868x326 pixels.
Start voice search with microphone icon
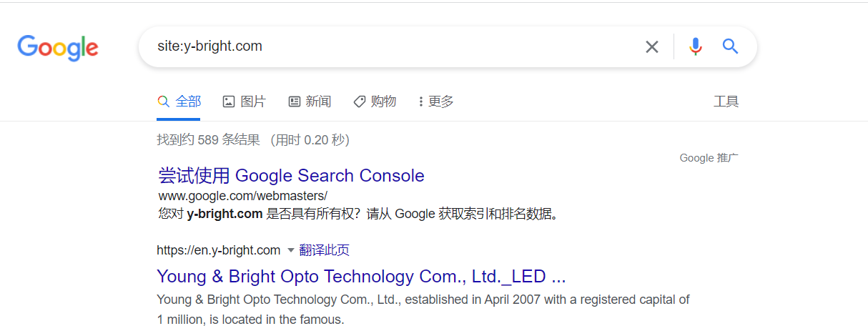pyautogui.click(x=695, y=47)
